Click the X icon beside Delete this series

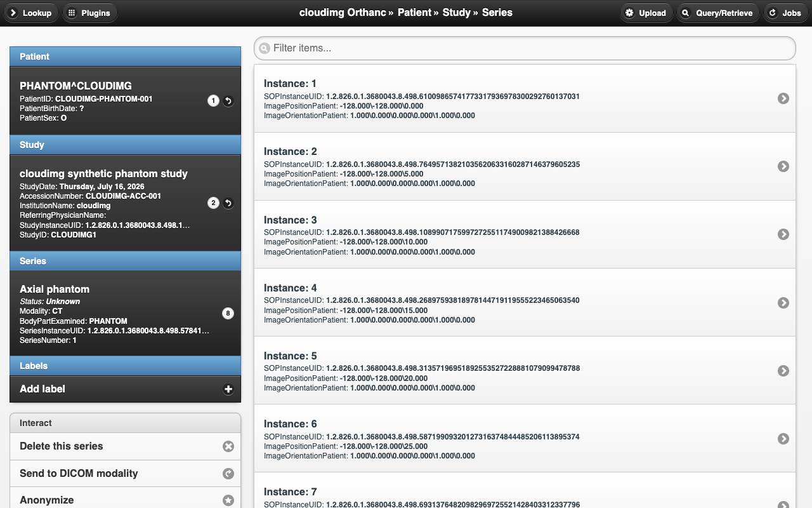coord(228,446)
